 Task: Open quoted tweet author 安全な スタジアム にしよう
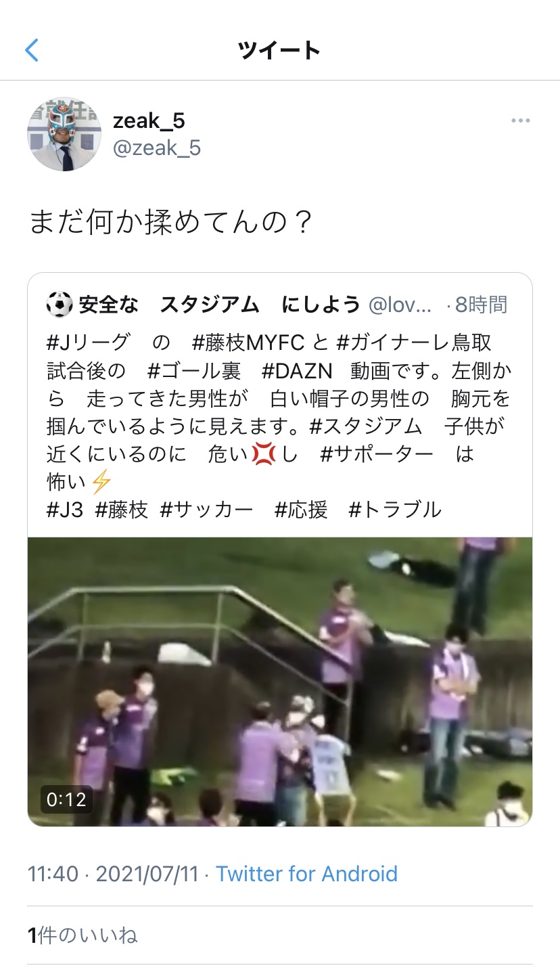220,305
